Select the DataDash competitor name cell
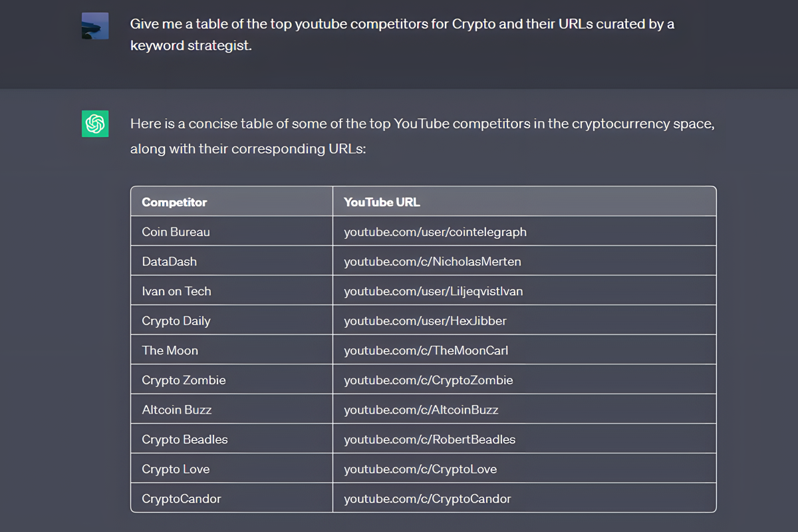The image size is (798, 532). 169,261
